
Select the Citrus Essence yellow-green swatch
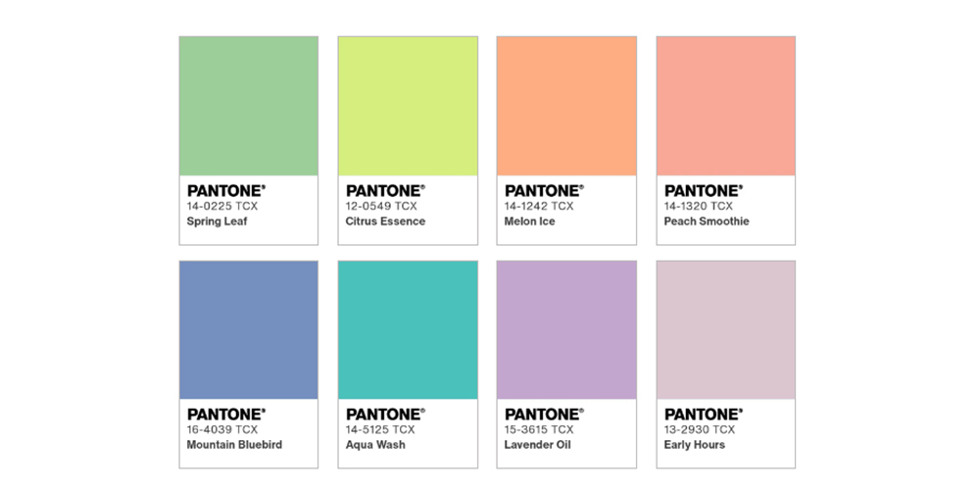tap(408, 106)
